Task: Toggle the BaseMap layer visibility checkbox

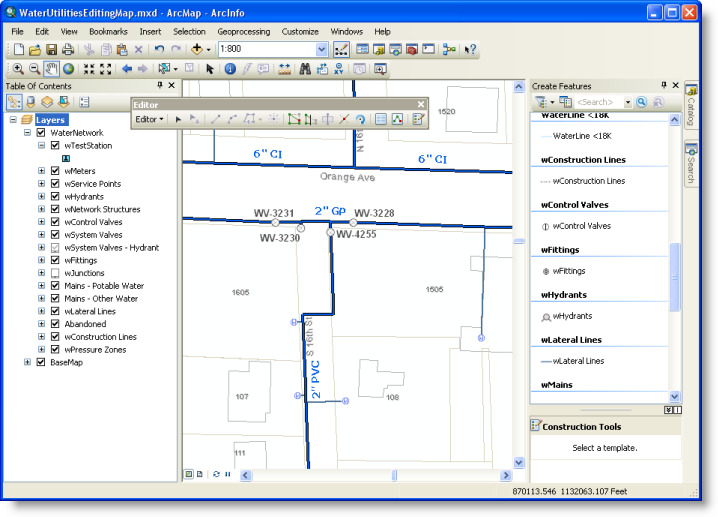Action: click(41, 362)
